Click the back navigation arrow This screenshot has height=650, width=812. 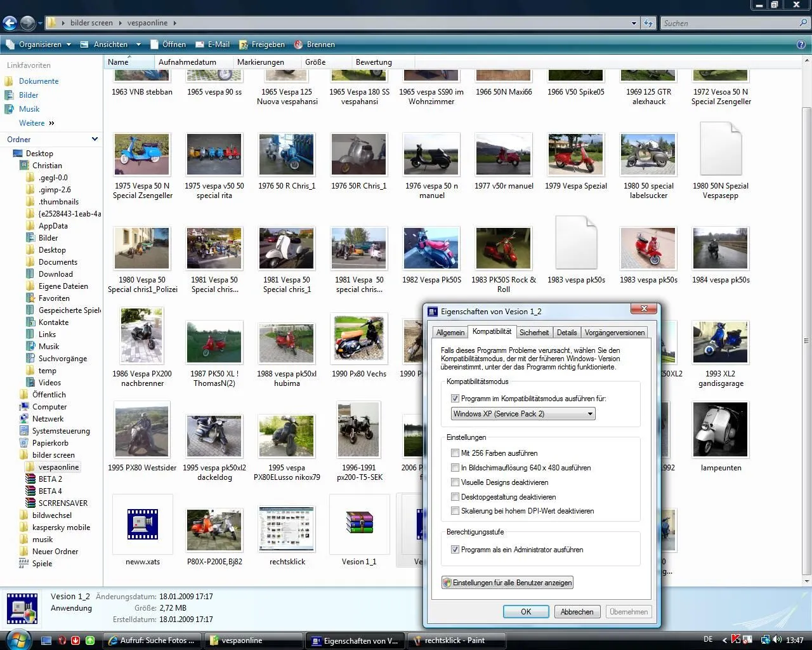(10, 23)
